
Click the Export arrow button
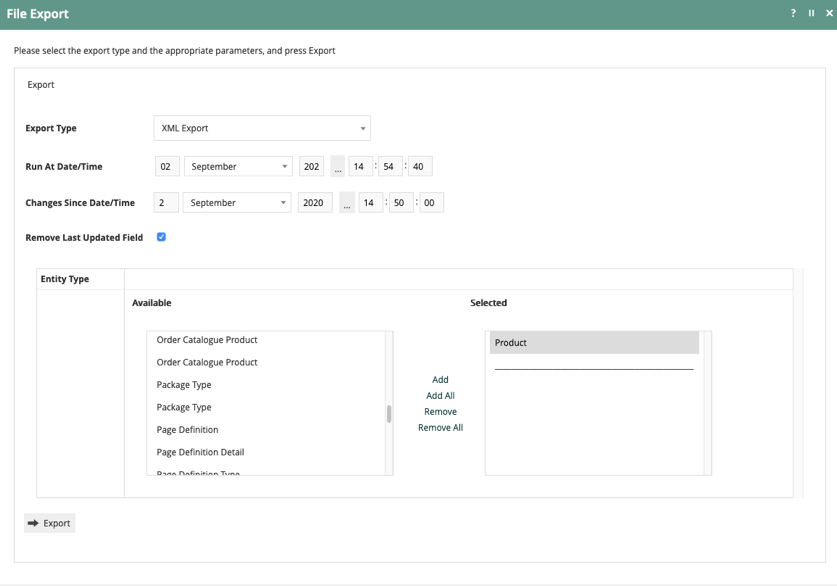pyautogui.click(x=49, y=523)
